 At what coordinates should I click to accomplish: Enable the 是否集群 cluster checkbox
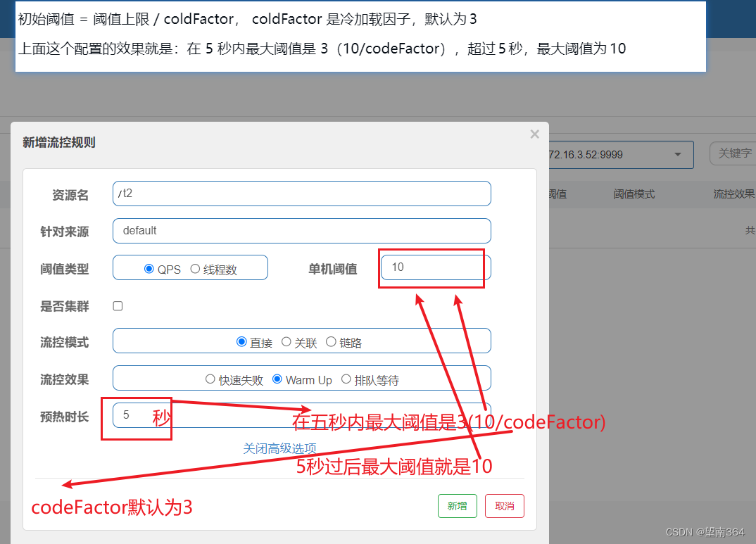[117, 305]
